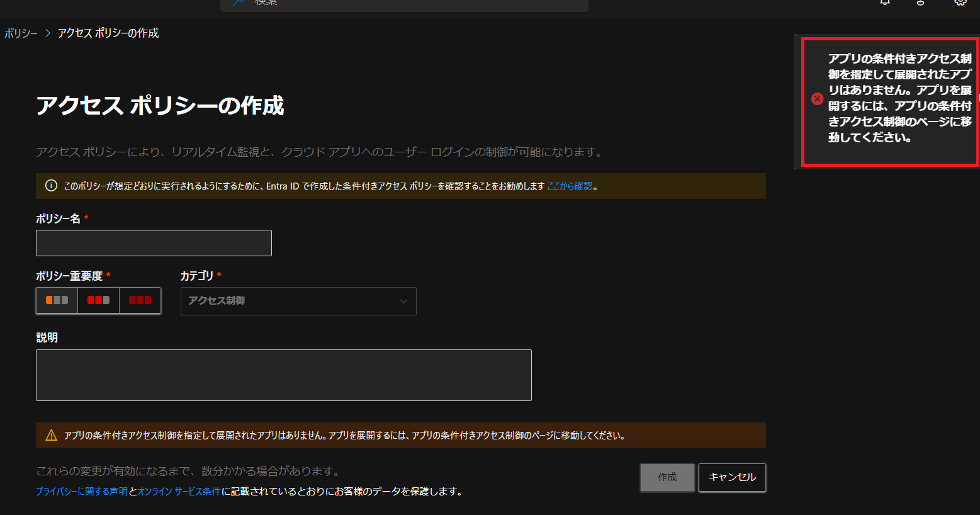Open the アクセス制御 category dropdown
Viewport: 980px width, 515px height.
pyautogui.click(x=298, y=301)
